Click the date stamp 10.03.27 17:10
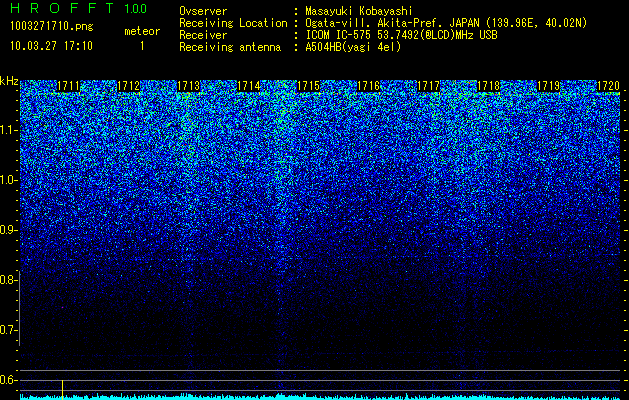This screenshot has width=629, height=400. click(x=51, y=46)
